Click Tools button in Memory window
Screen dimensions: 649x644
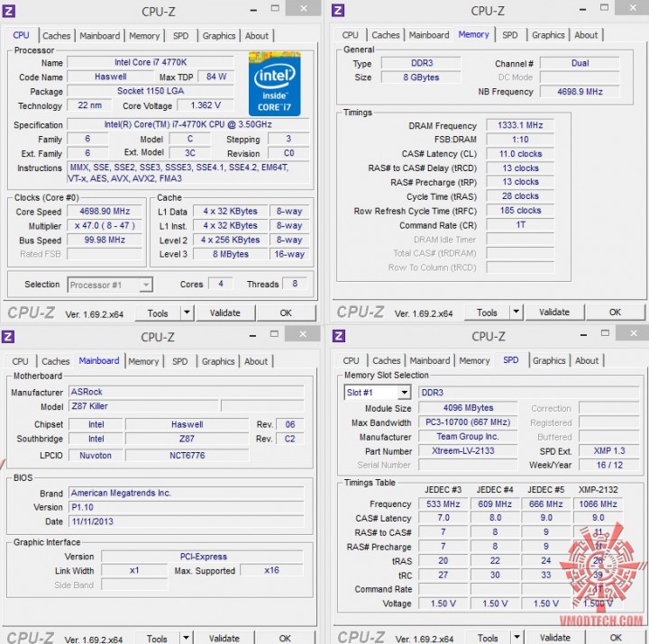[x=487, y=313]
